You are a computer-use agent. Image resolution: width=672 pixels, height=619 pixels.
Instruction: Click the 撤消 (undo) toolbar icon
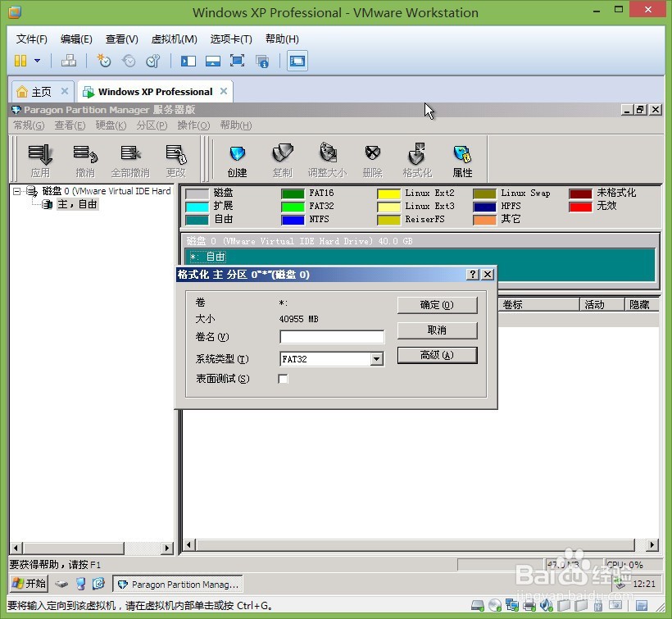(x=85, y=161)
